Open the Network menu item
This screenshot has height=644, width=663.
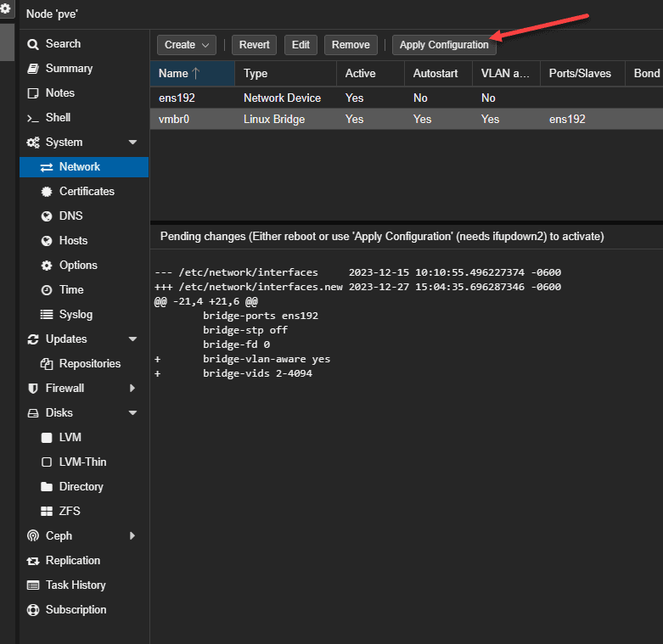pyautogui.click(x=80, y=167)
